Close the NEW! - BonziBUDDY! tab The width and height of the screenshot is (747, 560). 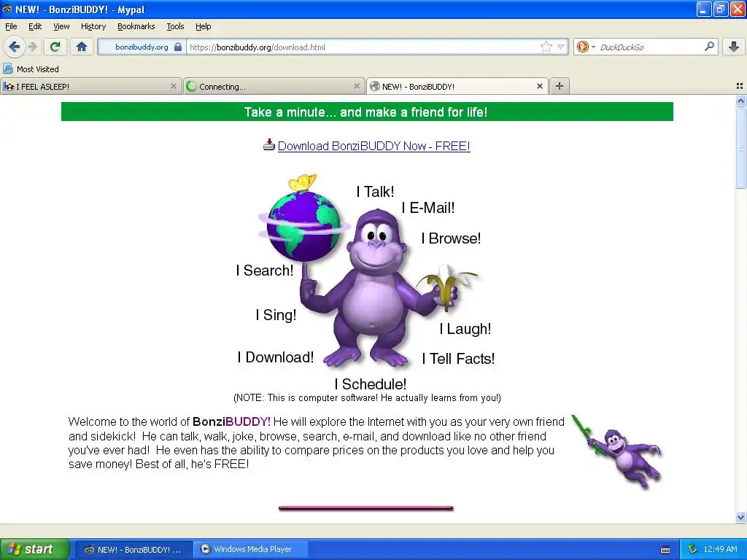[x=539, y=86]
